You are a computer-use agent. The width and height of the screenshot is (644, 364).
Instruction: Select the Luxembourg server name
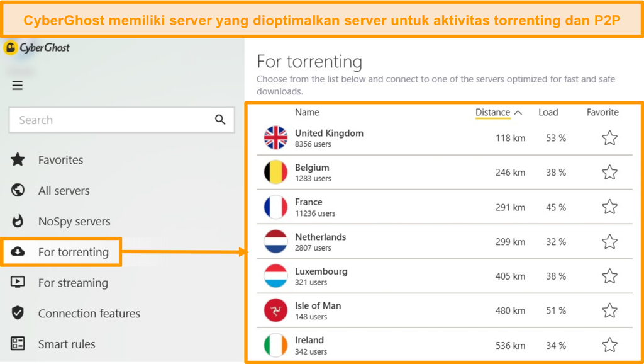[x=321, y=271]
